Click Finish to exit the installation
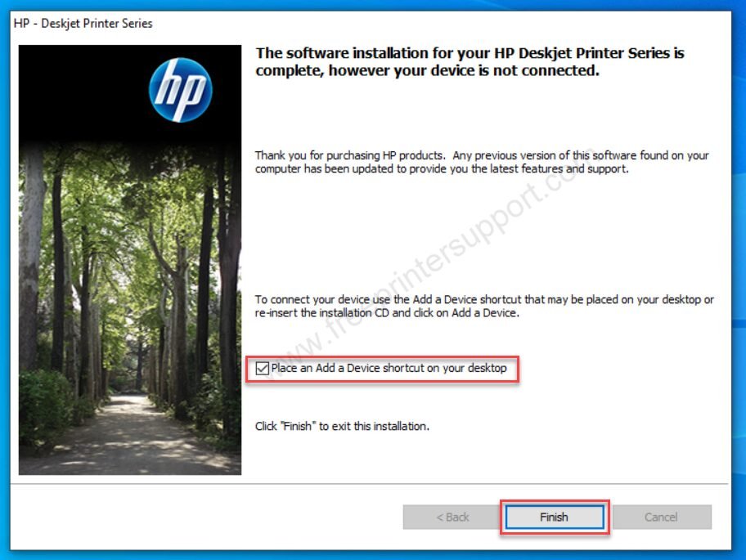Screen dimensions: 746x560 [555, 517]
